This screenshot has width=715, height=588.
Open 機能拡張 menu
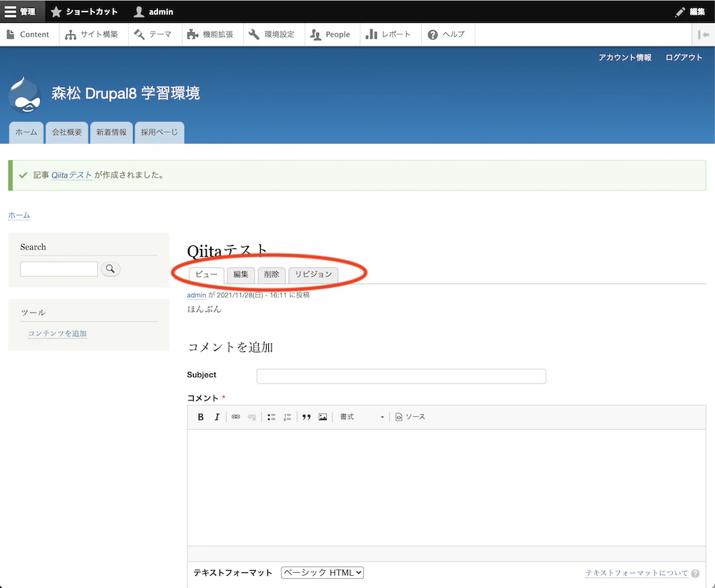(x=211, y=34)
